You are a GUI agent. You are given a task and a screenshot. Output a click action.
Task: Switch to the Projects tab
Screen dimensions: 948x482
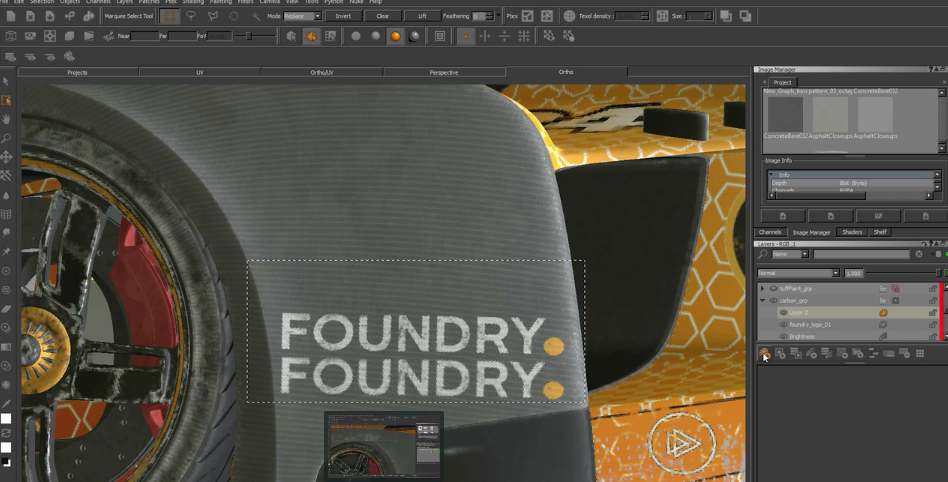(77, 73)
